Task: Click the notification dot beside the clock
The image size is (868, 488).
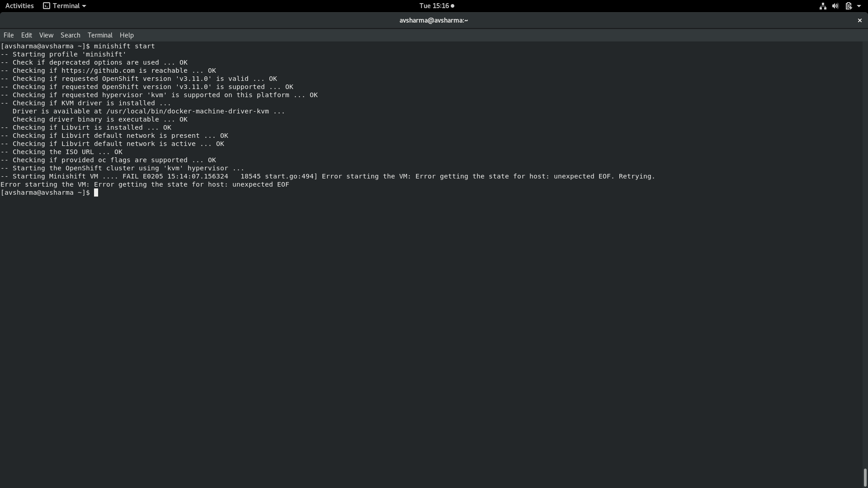Action: [x=452, y=6]
